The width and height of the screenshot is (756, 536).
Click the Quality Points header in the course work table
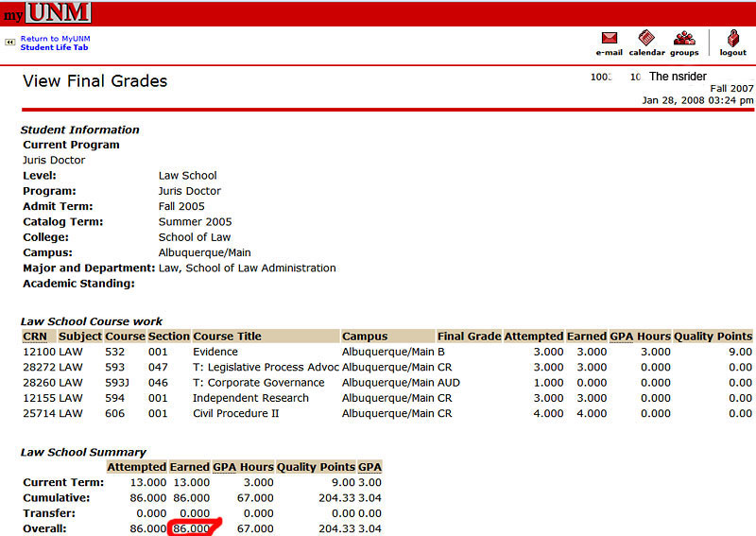point(713,337)
